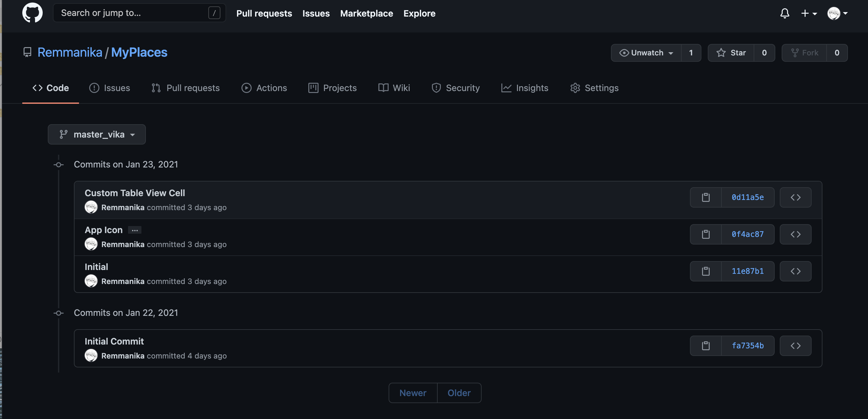Open Pull requests in top navigation

pyautogui.click(x=264, y=13)
